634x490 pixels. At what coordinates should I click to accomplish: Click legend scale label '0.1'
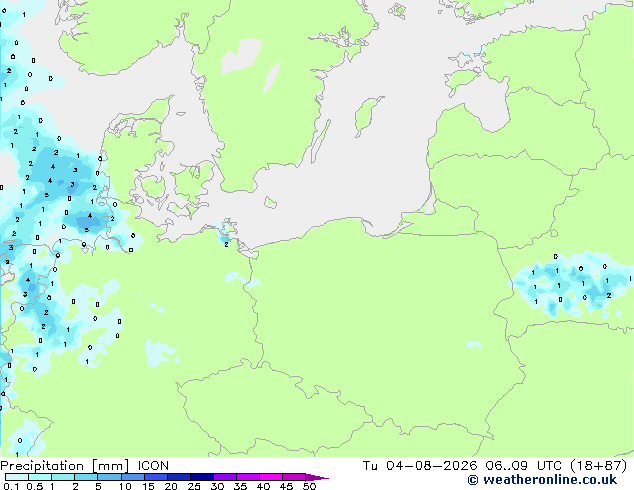coord(11,486)
